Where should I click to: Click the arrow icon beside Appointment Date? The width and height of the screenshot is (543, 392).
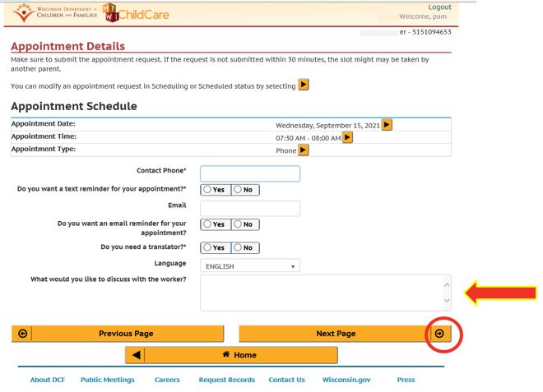tap(387, 125)
